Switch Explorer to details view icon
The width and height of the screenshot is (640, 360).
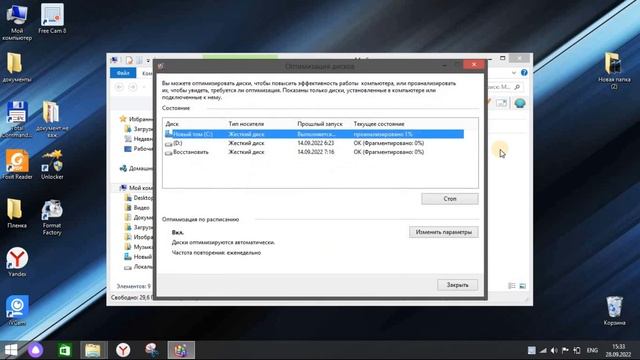pos(512,286)
